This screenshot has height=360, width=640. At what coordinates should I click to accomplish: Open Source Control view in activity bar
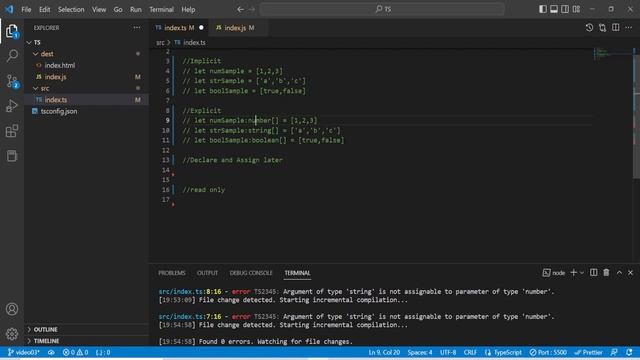pyautogui.click(x=12, y=81)
